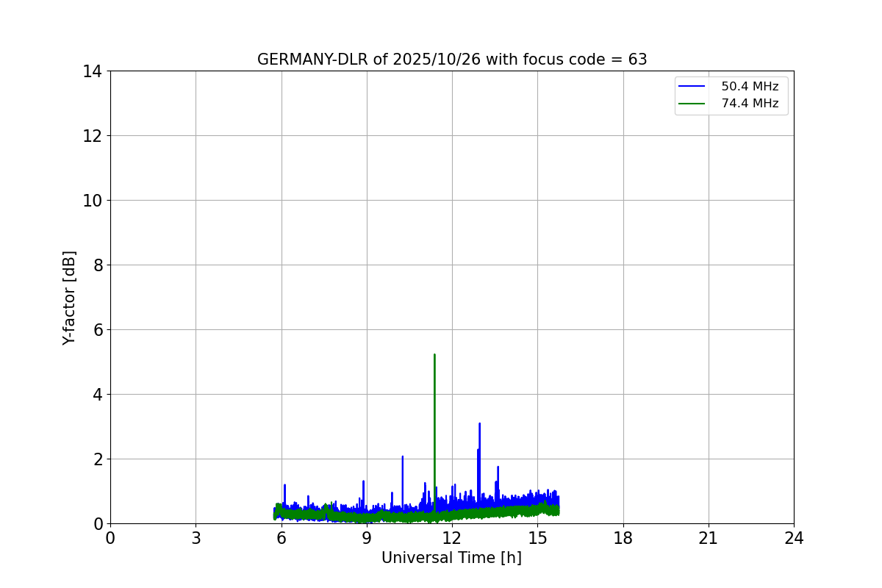
Task: Click y-axis tick label 14
Action: [93, 71]
